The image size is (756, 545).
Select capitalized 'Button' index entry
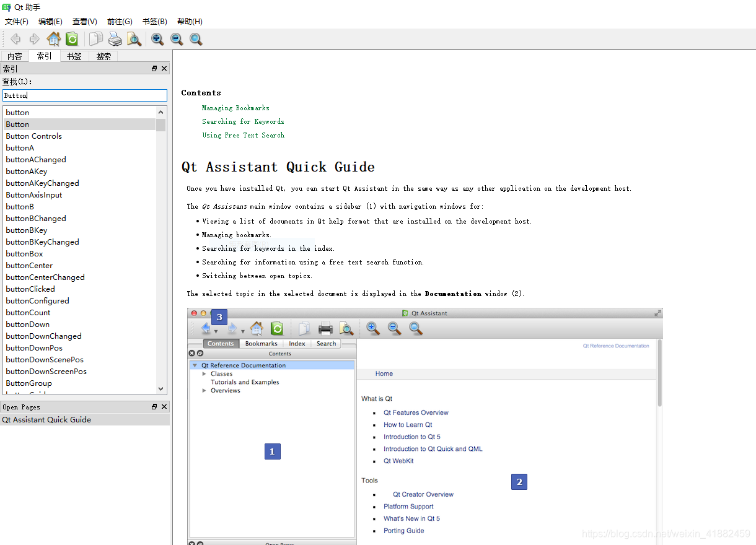click(x=79, y=124)
